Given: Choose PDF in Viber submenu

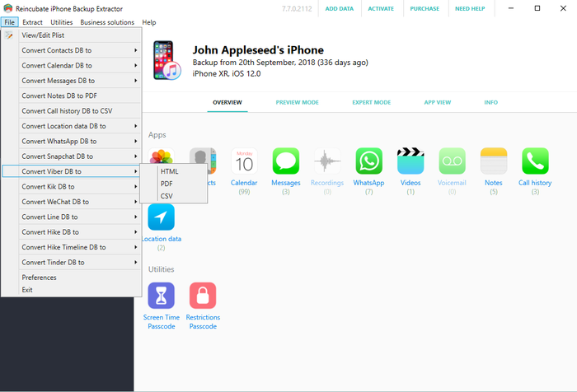Looking at the screenshot, I should [x=174, y=184].
